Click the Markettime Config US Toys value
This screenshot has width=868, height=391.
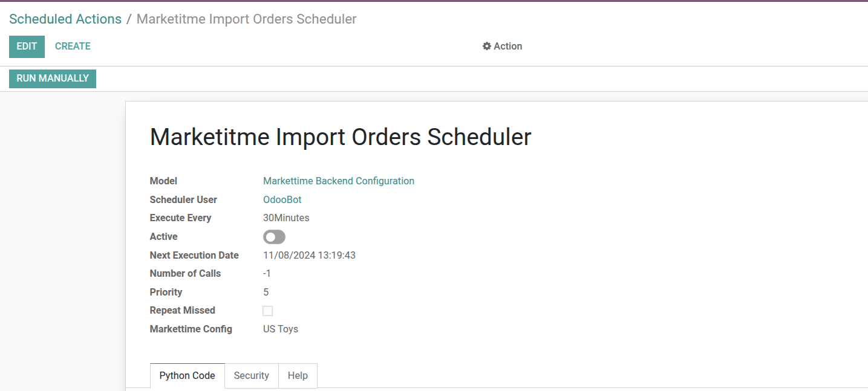[x=280, y=329]
